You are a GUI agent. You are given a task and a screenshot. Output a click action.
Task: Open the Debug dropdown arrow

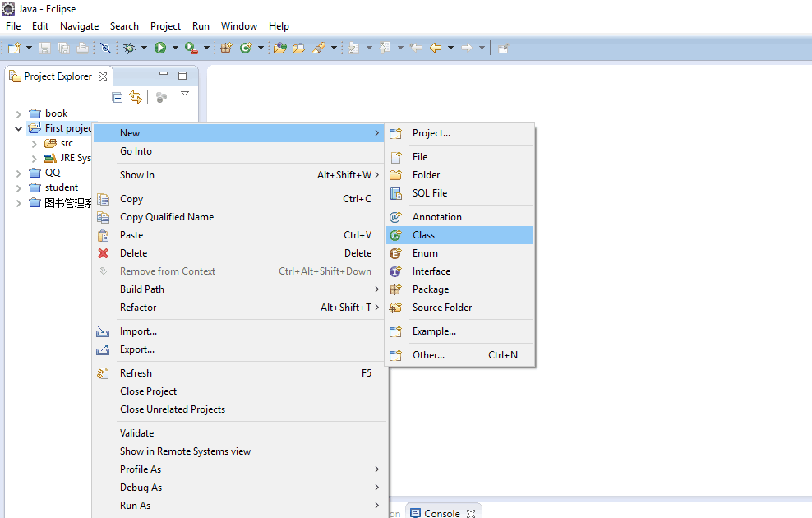point(144,49)
